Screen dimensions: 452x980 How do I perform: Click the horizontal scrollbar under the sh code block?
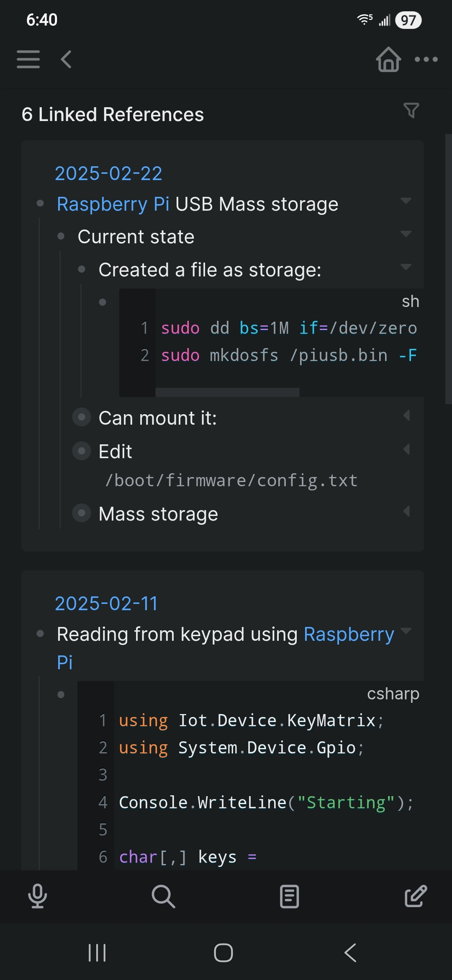coord(227,392)
